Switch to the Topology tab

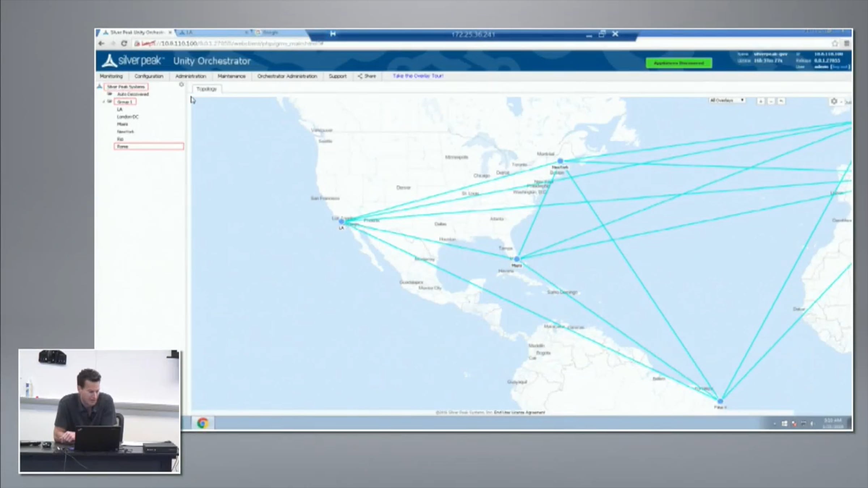point(207,89)
